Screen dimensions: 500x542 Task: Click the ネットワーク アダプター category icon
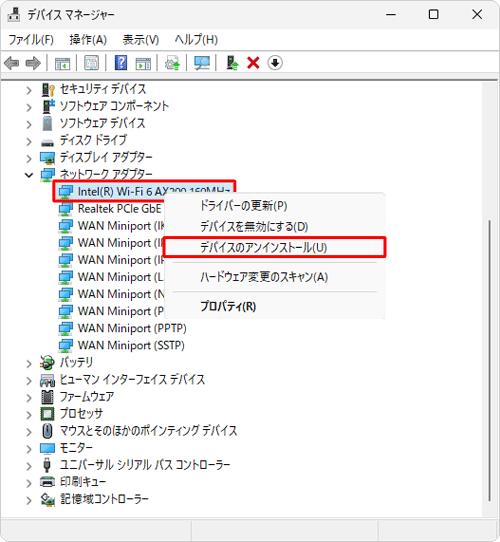tap(47, 175)
